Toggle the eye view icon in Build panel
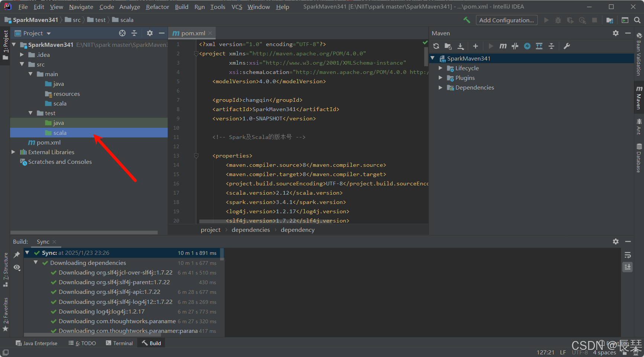 [x=17, y=267]
